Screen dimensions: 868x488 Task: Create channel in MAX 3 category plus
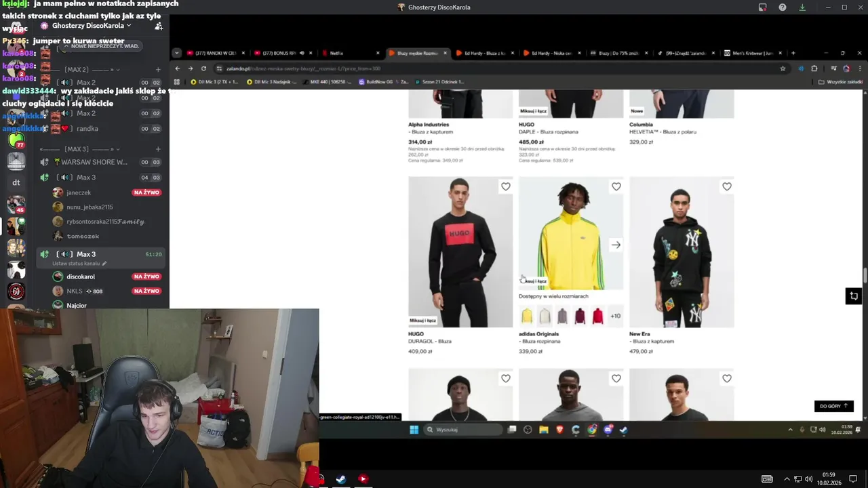coord(158,149)
